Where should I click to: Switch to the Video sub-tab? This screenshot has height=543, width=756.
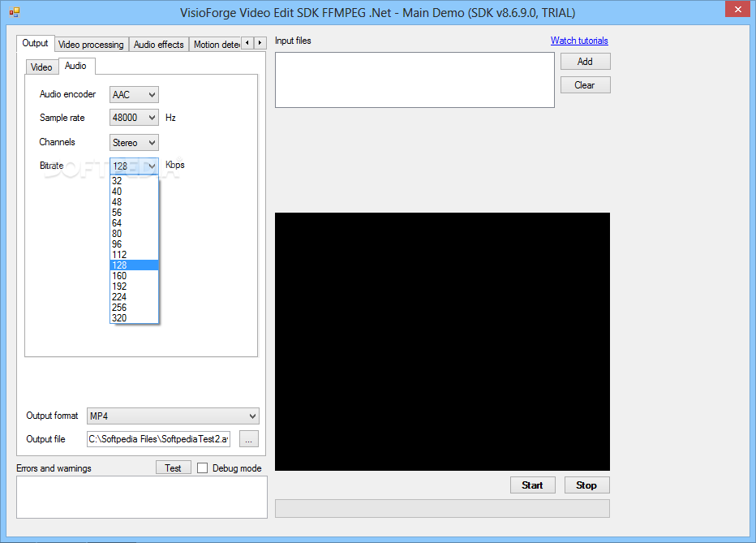(41, 67)
